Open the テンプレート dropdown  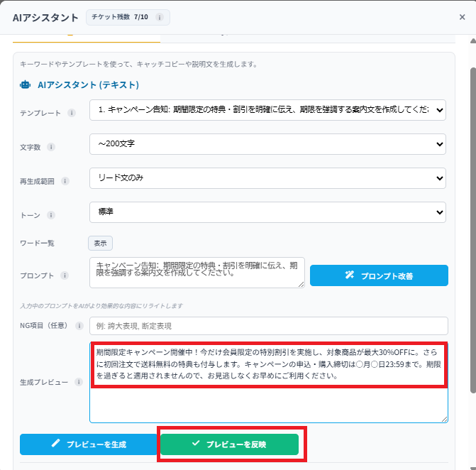pyautogui.click(x=267, y=110)
